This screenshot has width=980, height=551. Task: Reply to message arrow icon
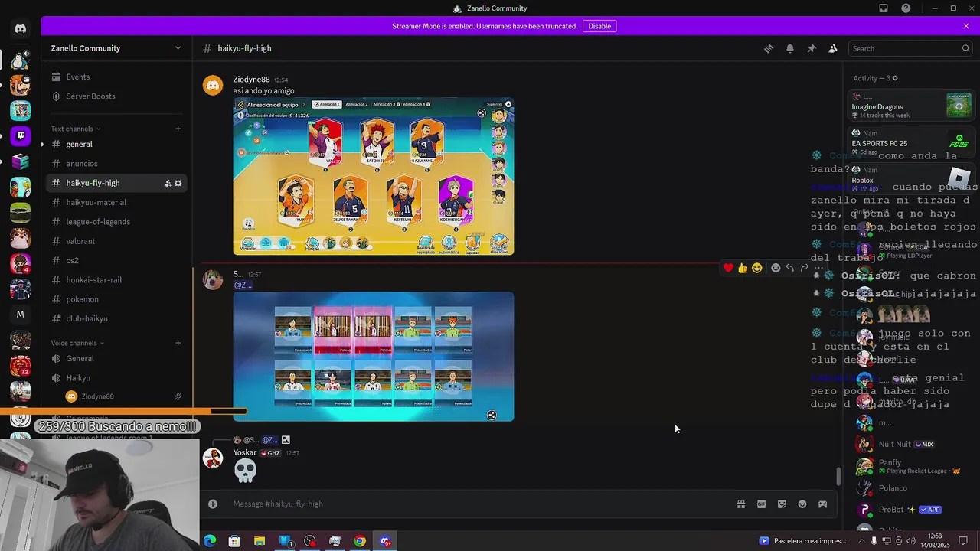click(790, 268)
